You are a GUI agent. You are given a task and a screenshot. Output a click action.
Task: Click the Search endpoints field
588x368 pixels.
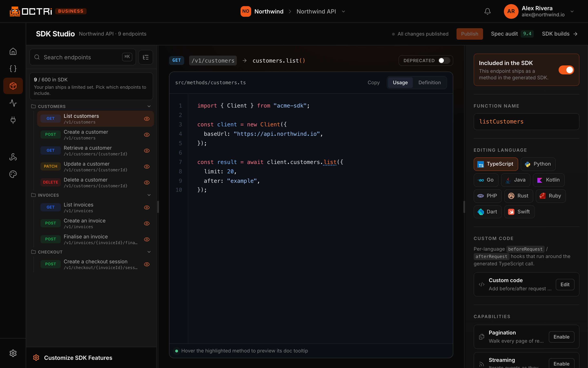click(82, 57)
